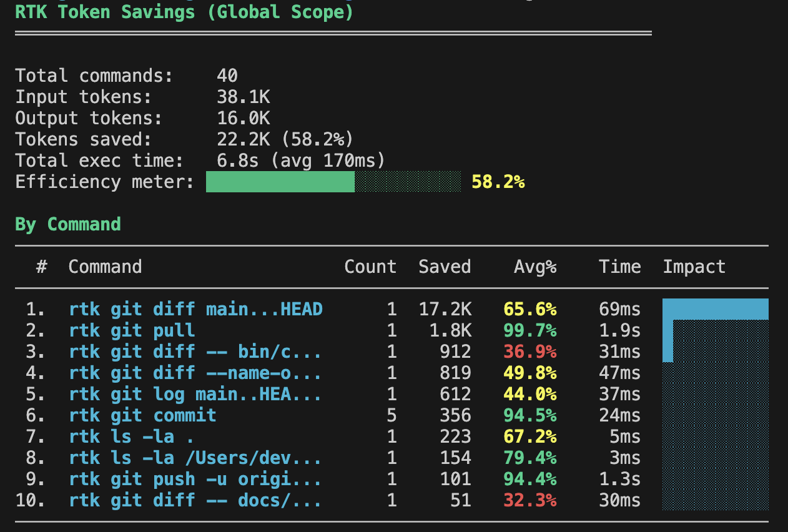Click the yellow 49.8% average
Viewport: 788px width, 532px height.
click(530, 373)
